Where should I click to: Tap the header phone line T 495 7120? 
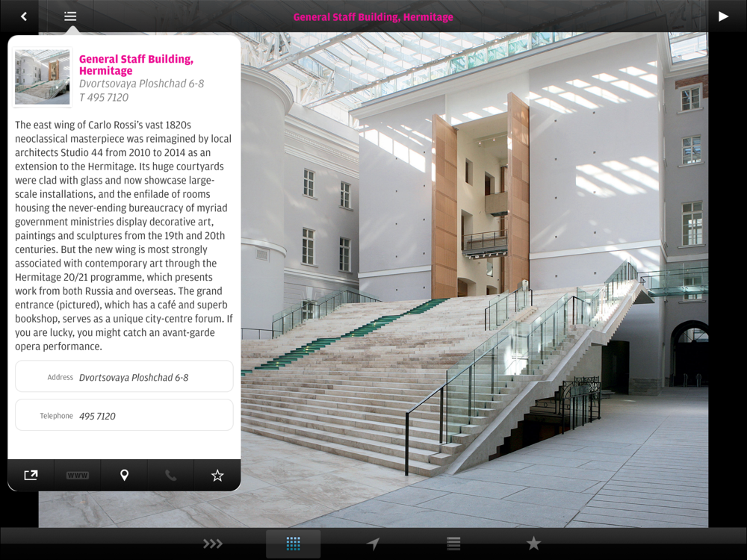click(x=104, y=98)
